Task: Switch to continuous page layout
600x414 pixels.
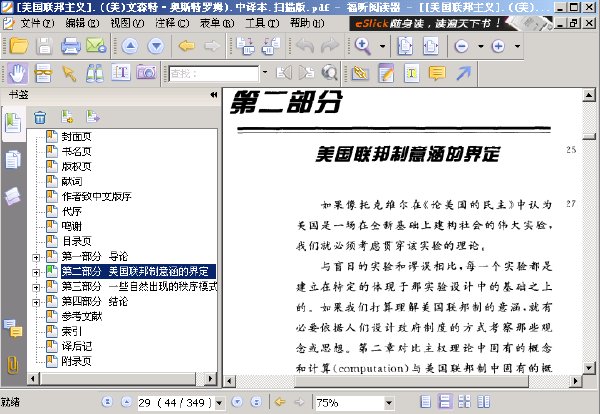Action: tap(445, 402)
